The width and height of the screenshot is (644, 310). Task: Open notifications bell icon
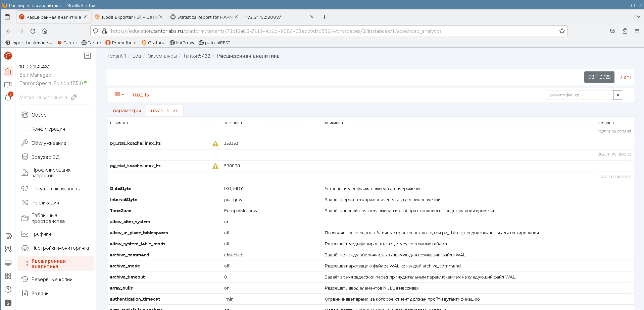point(8,98)
